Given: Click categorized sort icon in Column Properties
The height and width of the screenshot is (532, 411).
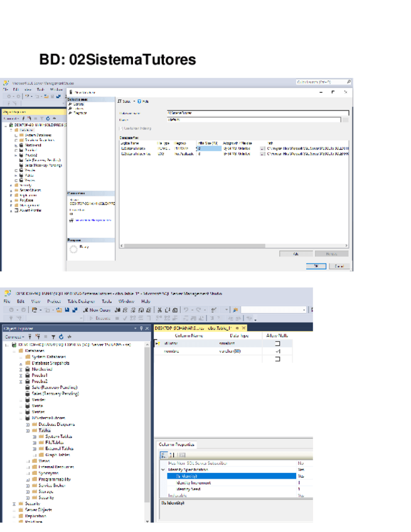Looking at the screenshot, I should (162, 455).
